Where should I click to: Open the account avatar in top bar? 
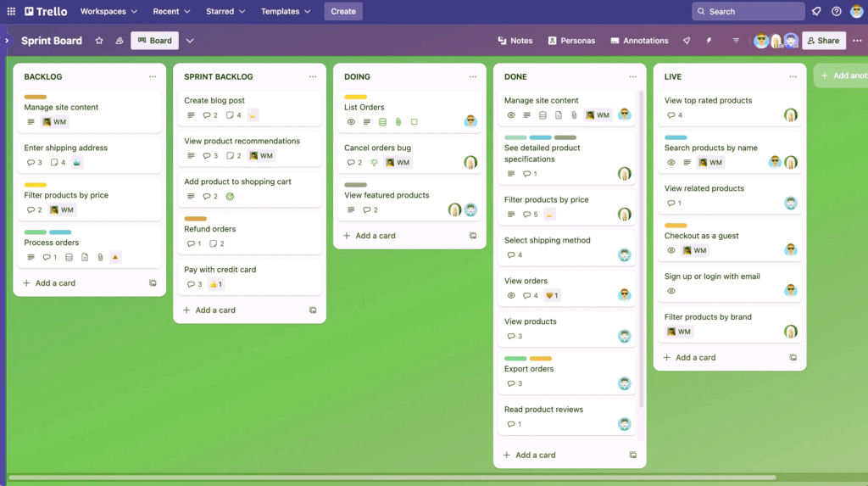(856, 11)
